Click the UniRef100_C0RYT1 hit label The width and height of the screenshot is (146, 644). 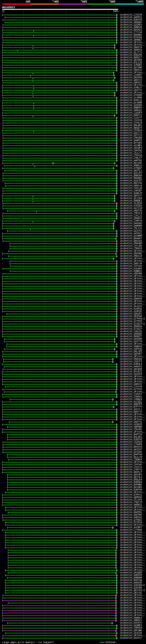131,469
